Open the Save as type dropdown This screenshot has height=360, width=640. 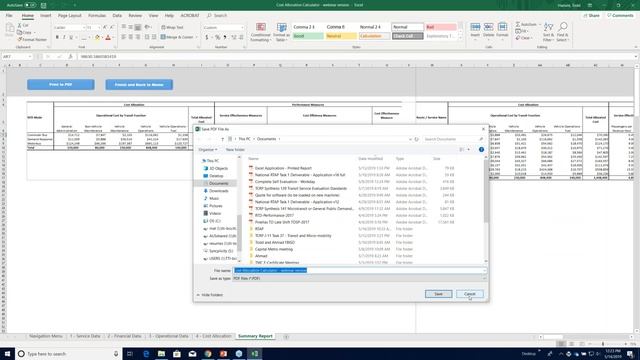[359, 278]
